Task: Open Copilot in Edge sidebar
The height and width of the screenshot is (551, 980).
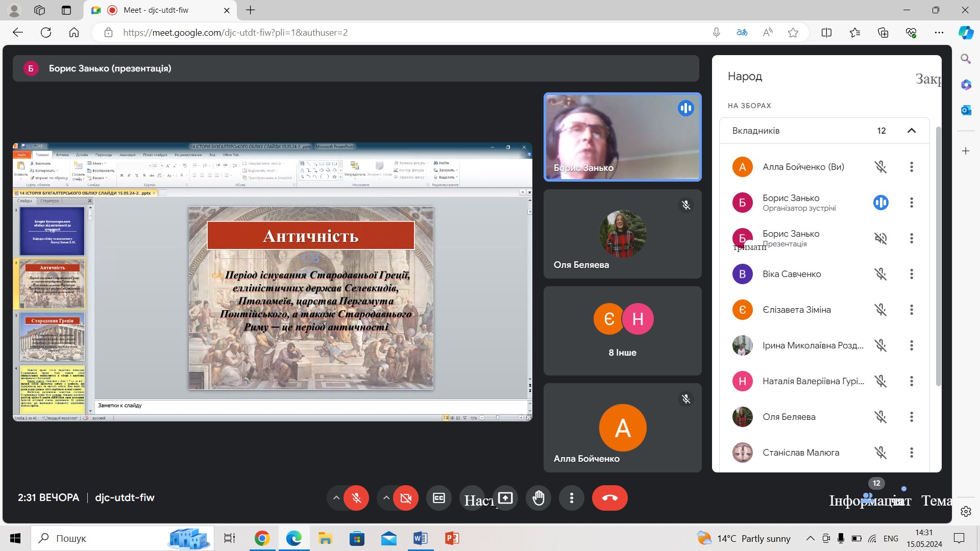Action: click(x=966, y=33)
